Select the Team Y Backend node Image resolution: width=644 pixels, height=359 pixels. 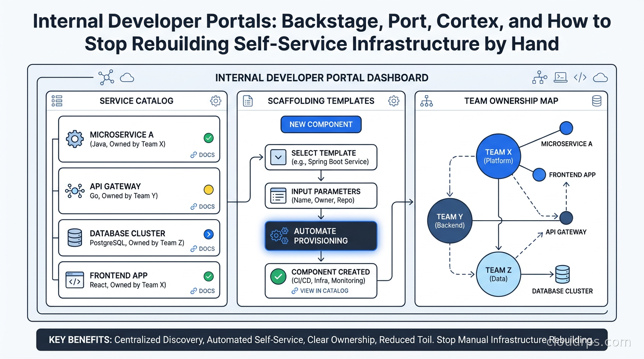pyautogui.click(x=450, y=221)
